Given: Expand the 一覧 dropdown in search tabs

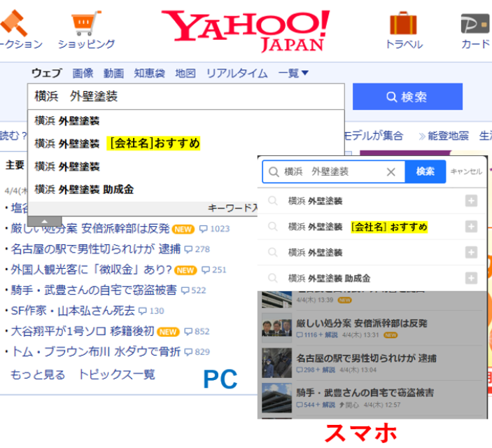Looking at the screenshot, I should (x=293, y=73).
